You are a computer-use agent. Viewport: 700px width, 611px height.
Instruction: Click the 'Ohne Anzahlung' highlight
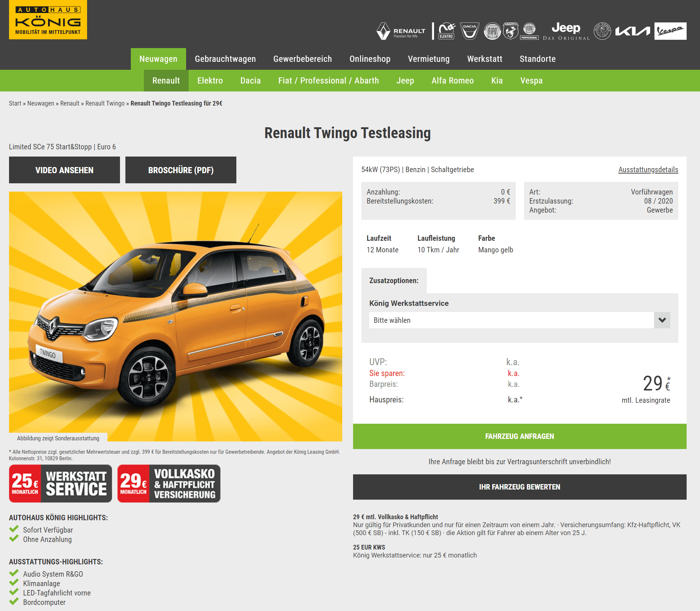[x=47, y=539]
